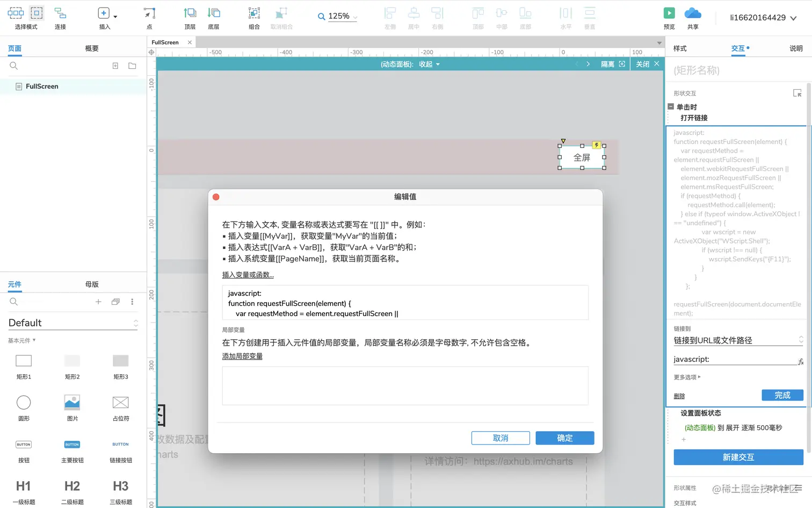Switch to the 页面 pages tab
812x508 pixels.
15,48
